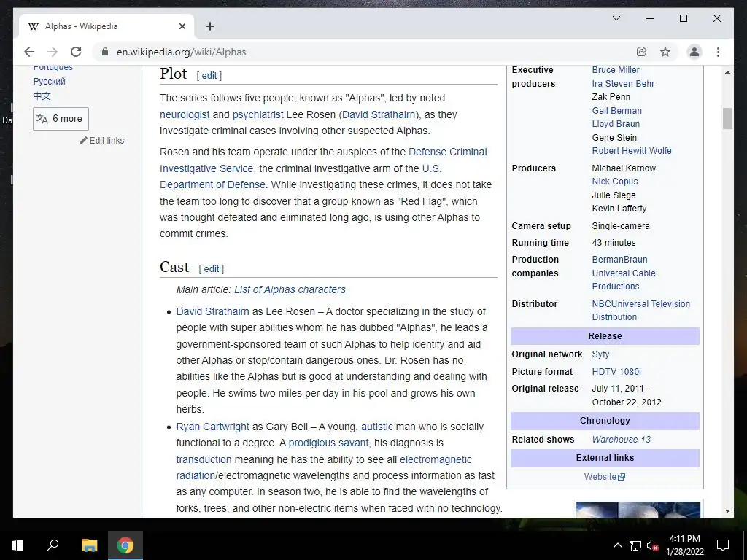Image resolution: width=747 pixels, height=560 pixels.
Task: Click the Edit links pencil link
Action: 102,141
